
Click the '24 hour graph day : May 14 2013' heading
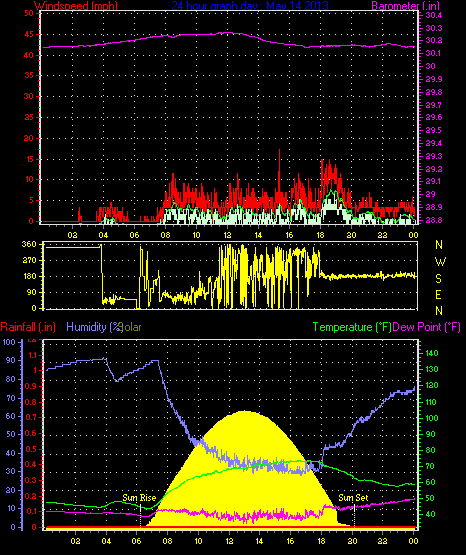click(250, 5)
